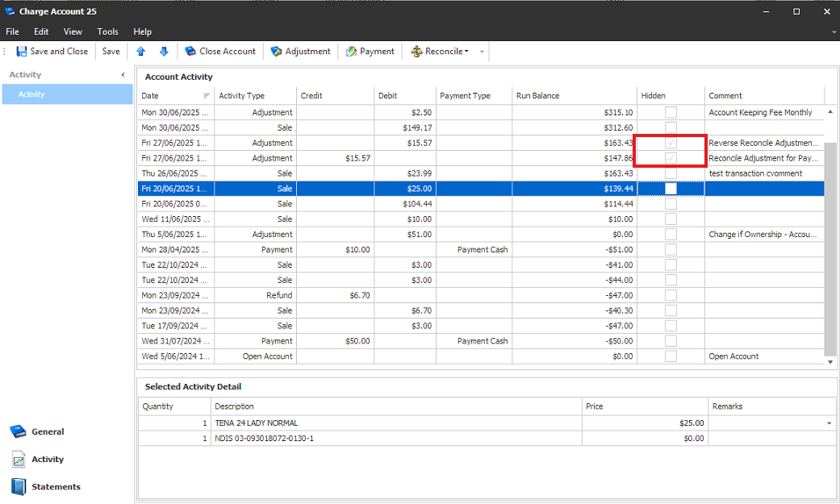This screenshot has width=840, height=504.
Task: Click the blue down-arrow navigation icon
Action: tap(164, 51)
